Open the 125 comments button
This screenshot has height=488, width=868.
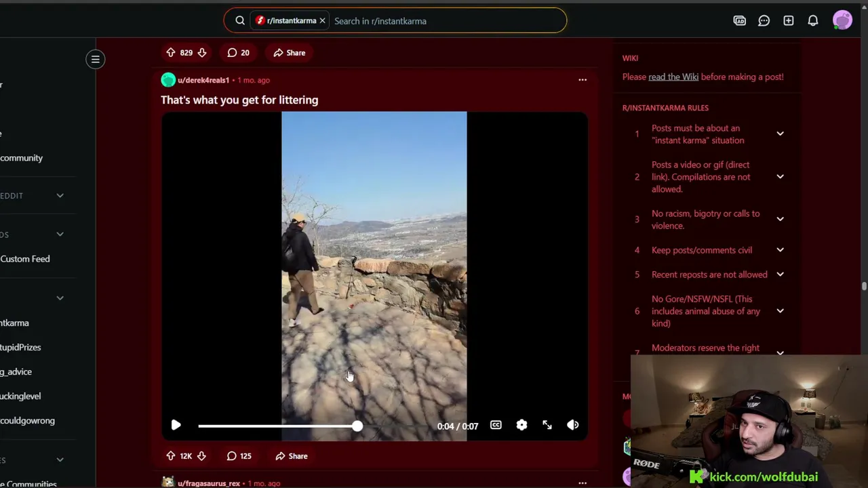(x=239, y=456)
